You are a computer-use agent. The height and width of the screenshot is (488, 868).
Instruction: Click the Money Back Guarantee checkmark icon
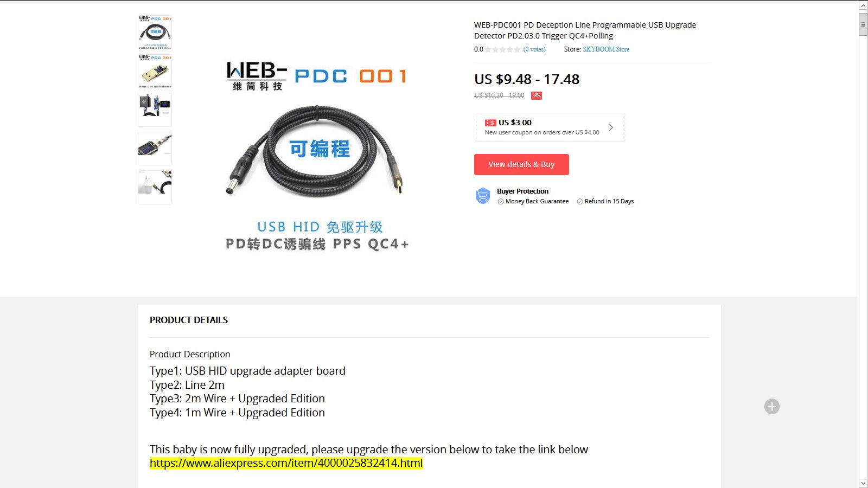pyautogui.click(x=501, y=201)
